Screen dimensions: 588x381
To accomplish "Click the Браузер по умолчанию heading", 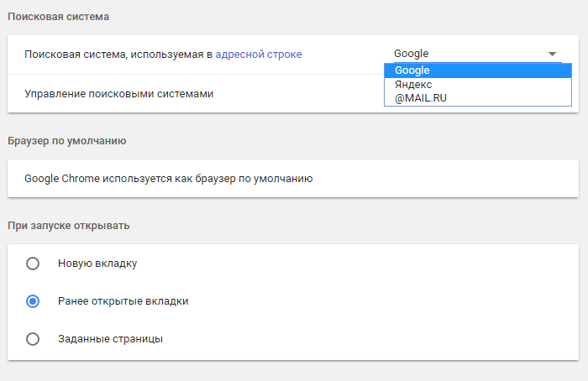I will [x=66, y=141].
